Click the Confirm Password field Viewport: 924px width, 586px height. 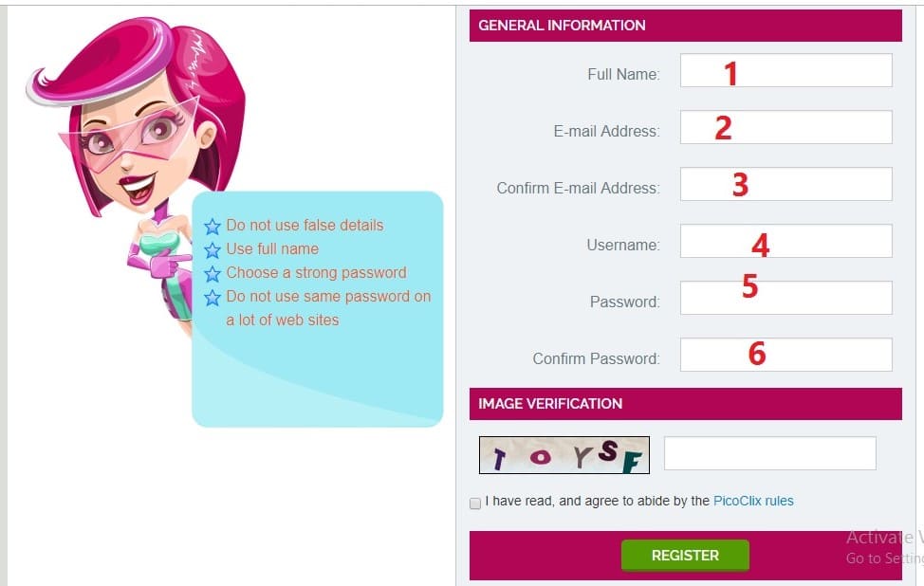coord(786,355)
